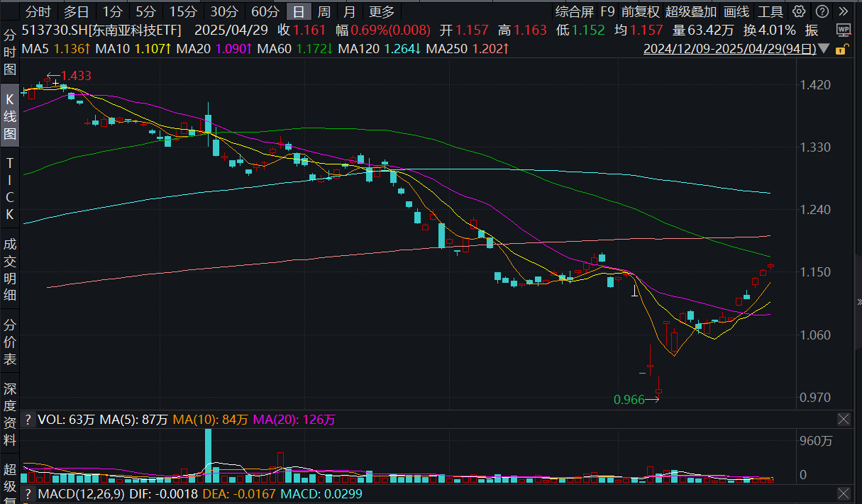
Task: Select K线图 in left sidebar
Action: point(10,116)
